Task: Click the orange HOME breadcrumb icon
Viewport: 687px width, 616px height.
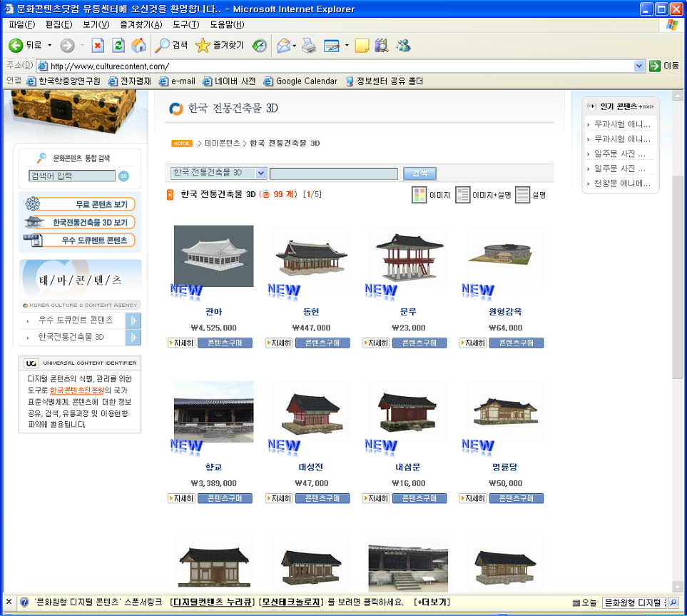Action: click(x=182, y=143)
